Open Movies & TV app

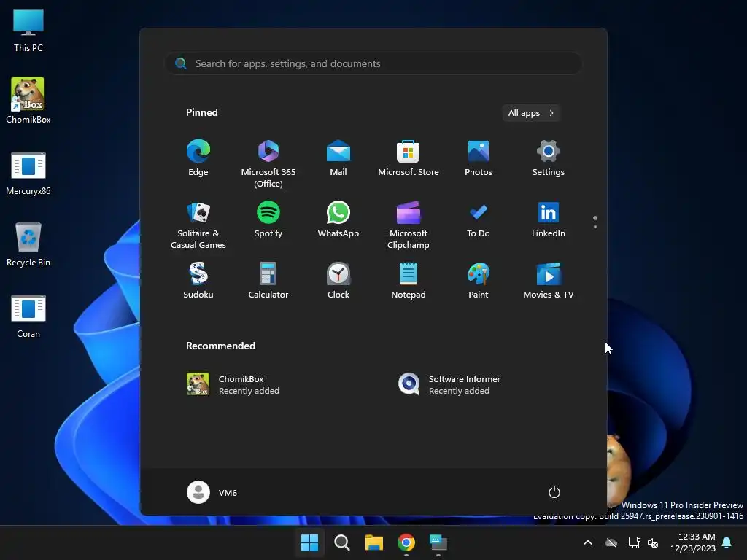(x=549, y=281)
